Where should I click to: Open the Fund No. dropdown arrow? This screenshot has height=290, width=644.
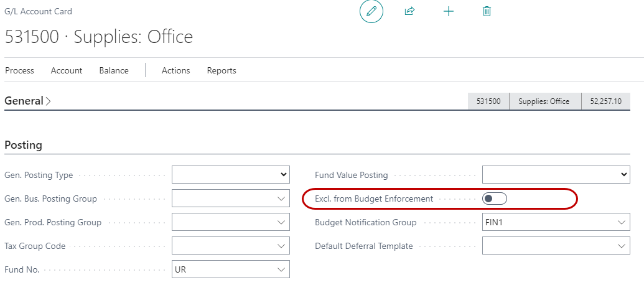point(281,269)
